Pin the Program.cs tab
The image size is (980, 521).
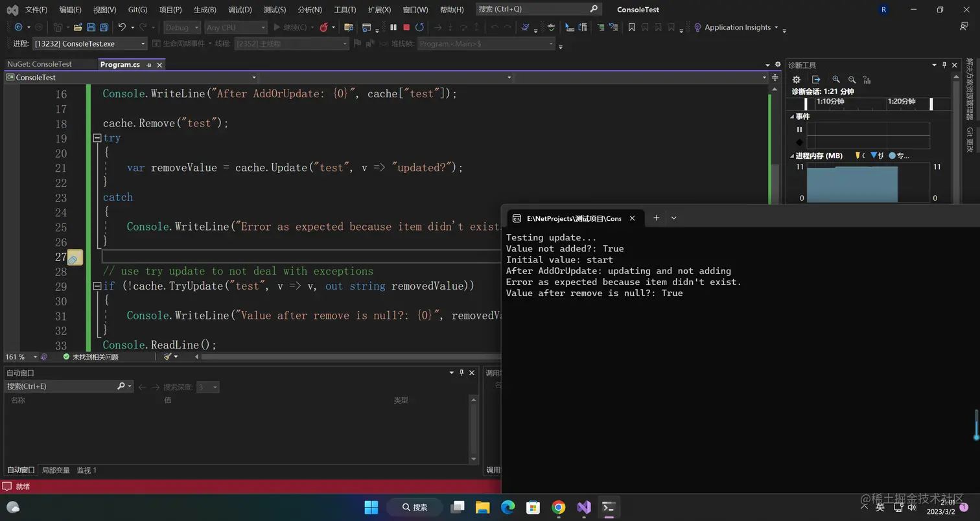[x=148, y=65]
